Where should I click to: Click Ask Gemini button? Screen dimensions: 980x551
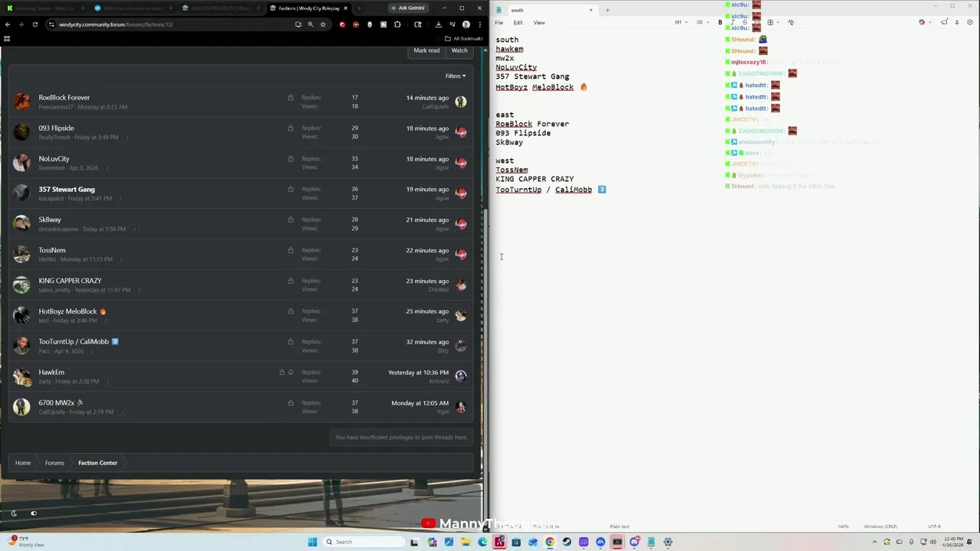[407, 8]
